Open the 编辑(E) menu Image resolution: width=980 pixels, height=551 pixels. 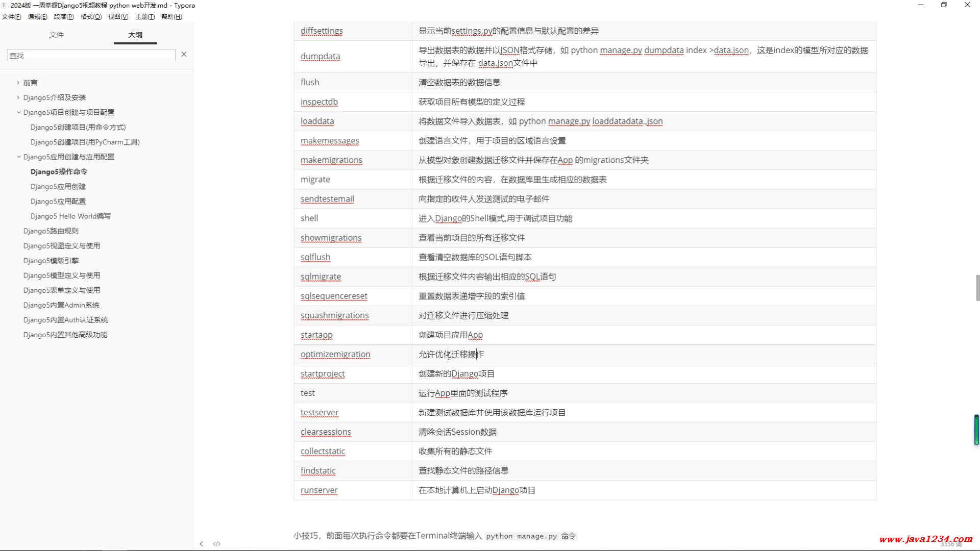pos(37,17)
